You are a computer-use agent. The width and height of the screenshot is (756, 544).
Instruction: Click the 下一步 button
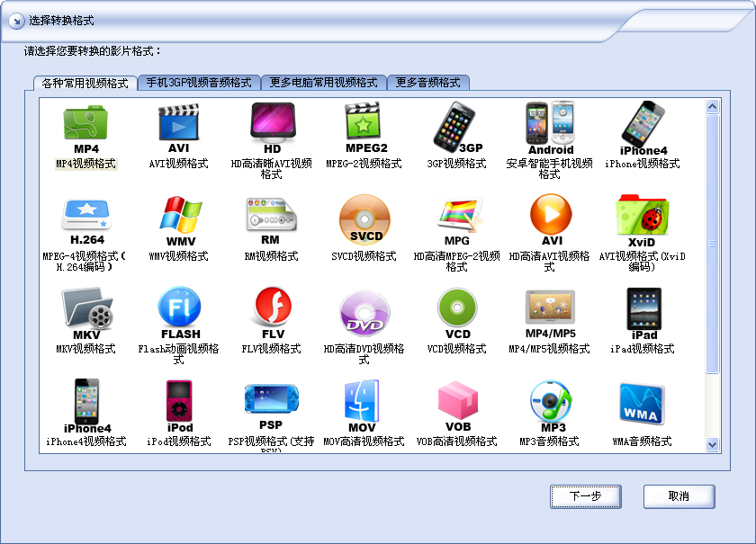pos(585,496)
